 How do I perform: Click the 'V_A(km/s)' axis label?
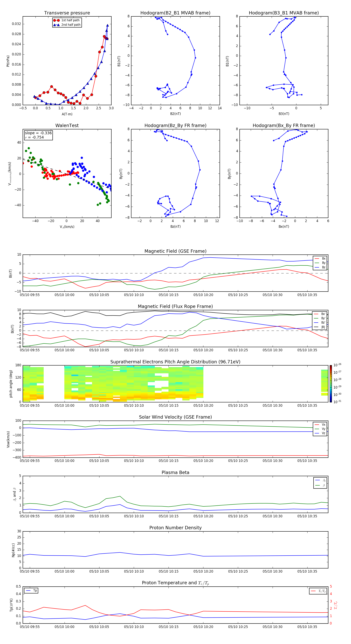[67, 227]
